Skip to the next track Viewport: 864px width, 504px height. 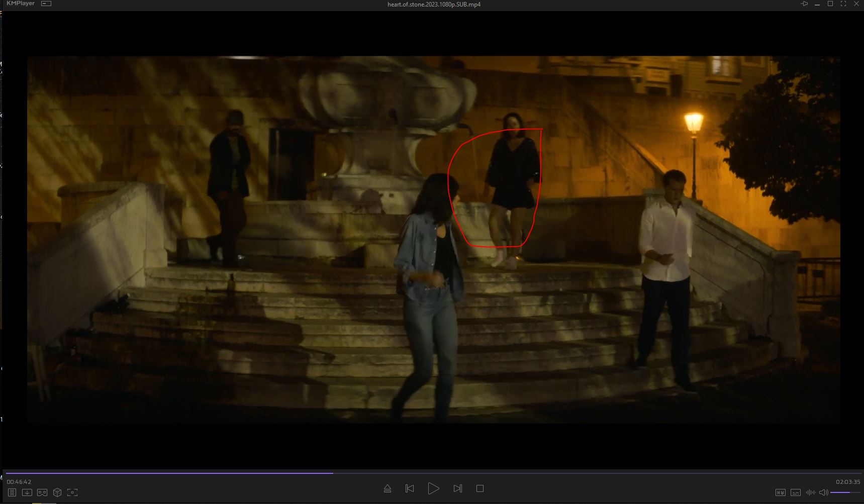pyautogui.click(x=457, y=488)
